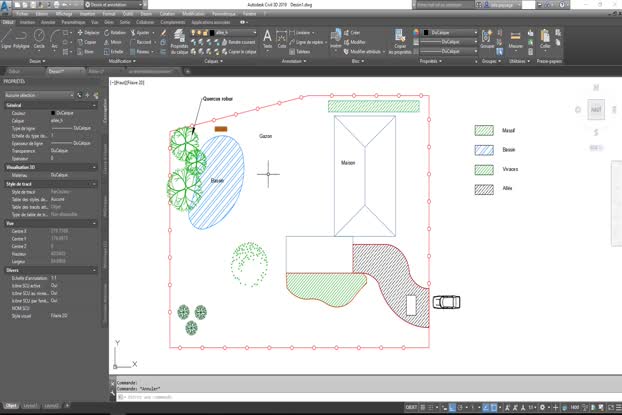Click viewport label Haut Filaire 2D
Viewport: 622px width, 415px height.
pyautogui.click(x=127, y=83)
